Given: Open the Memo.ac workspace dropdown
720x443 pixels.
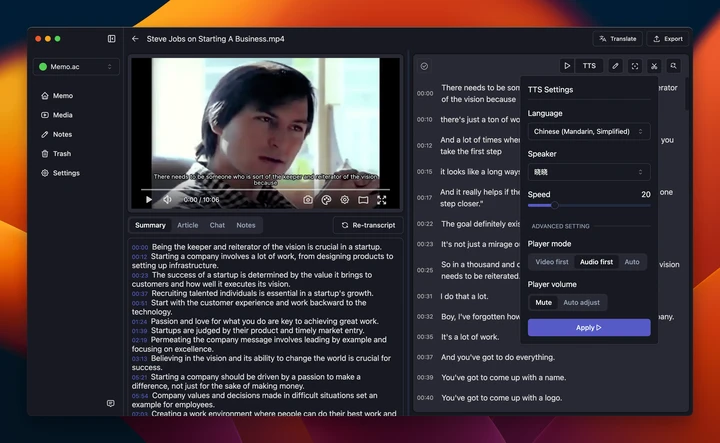Looking at the screenshot, I should pyautogui.click(x=76, y=67).
